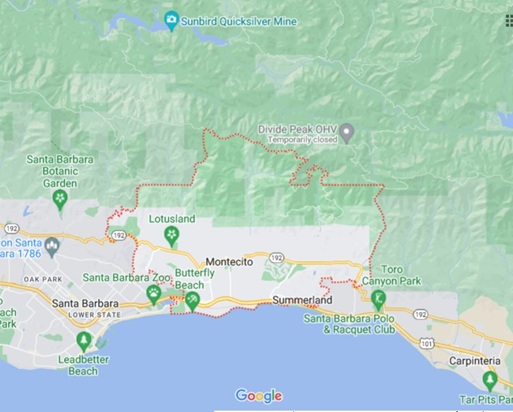Click the Sunbird Quicksilver Mine camera pin

pyautogui.click(x=172, y=20)
